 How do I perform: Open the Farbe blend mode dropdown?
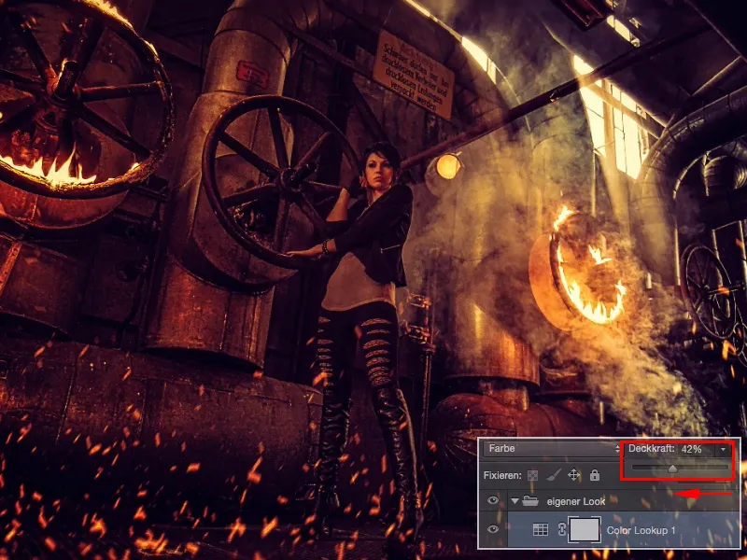click(552, 449)
